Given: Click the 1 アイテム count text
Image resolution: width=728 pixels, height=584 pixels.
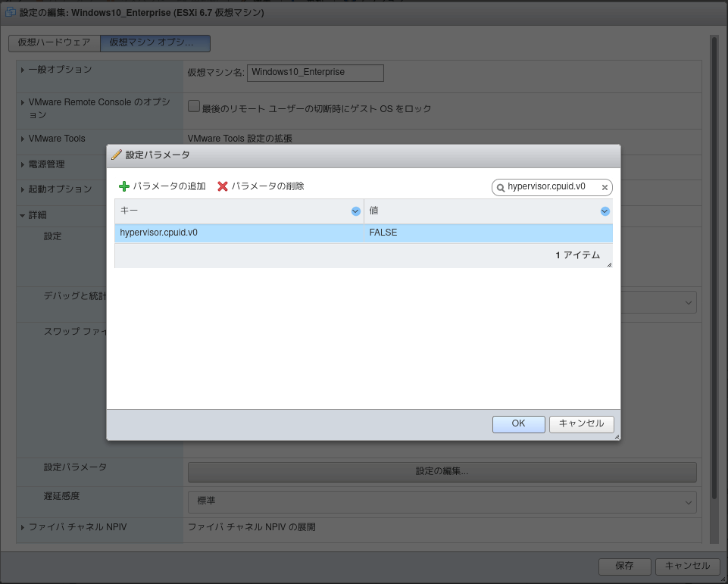Looking at the screenshot, I should (577, 255).
